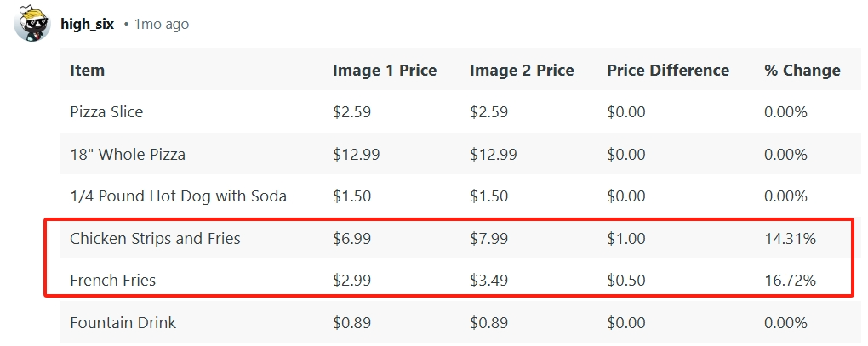This screenshot has width=868, height=346.
Task: Select the Item column header
Action: [87, 71]
